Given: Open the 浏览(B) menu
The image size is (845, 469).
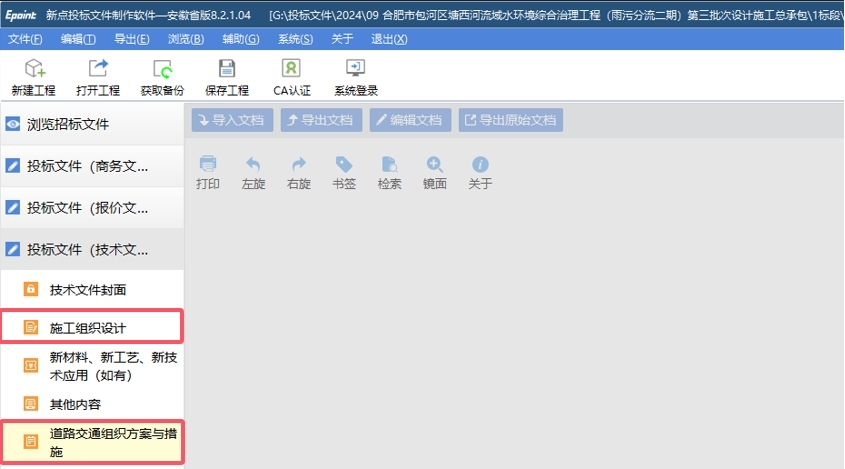Looking at the screenshot, I should point(186,39).
